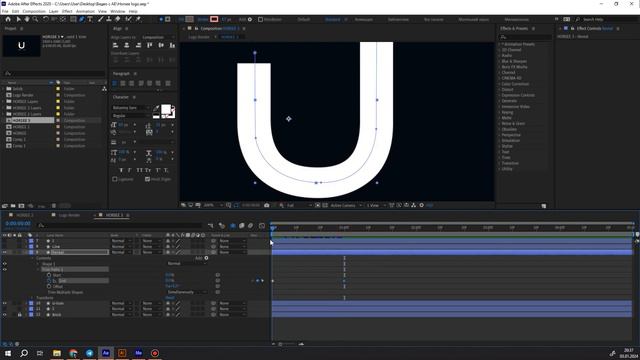Select the Rotation tool
The width and height of the screenshot is (640, 360).
(45, 19)
